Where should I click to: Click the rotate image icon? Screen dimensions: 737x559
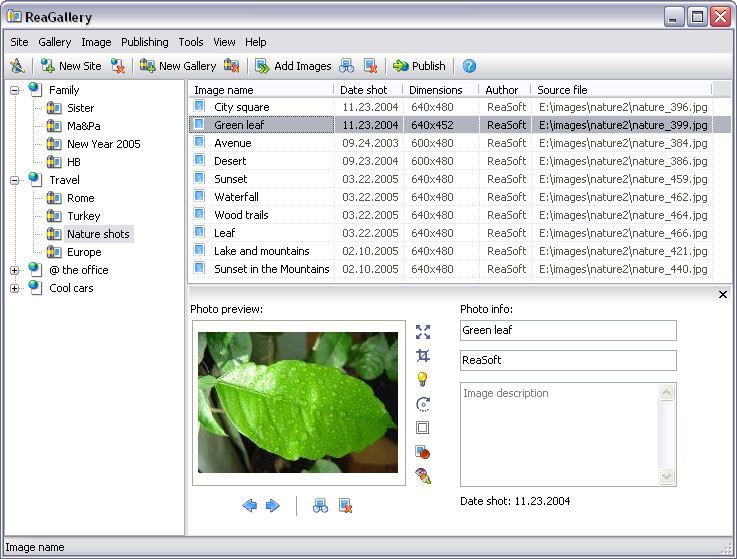(x=423, y=404)
